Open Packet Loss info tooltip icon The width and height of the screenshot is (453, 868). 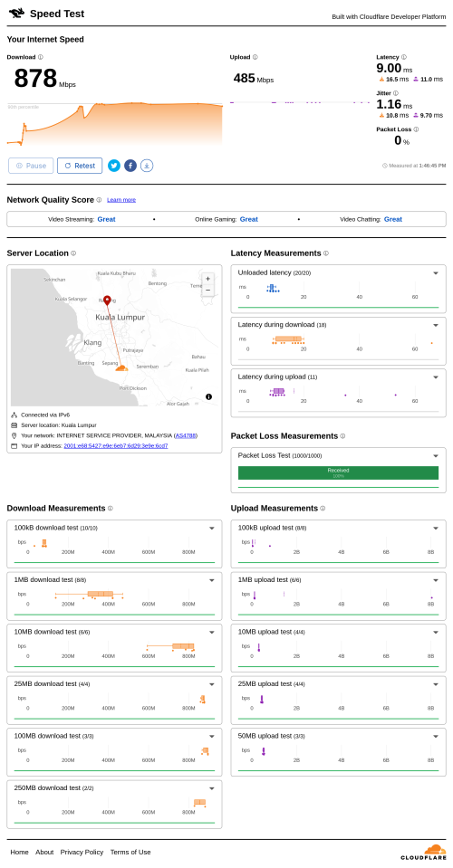[416, 129]
